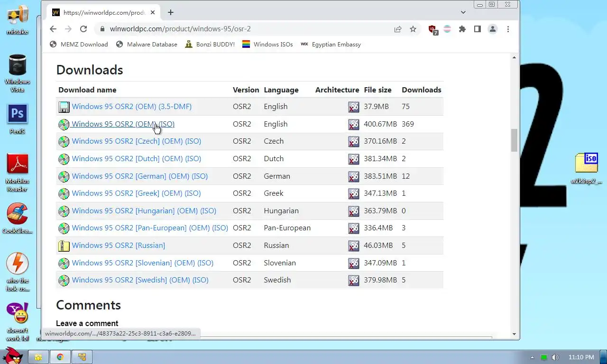Open the Chrome three-dot menu

(508, 29)
